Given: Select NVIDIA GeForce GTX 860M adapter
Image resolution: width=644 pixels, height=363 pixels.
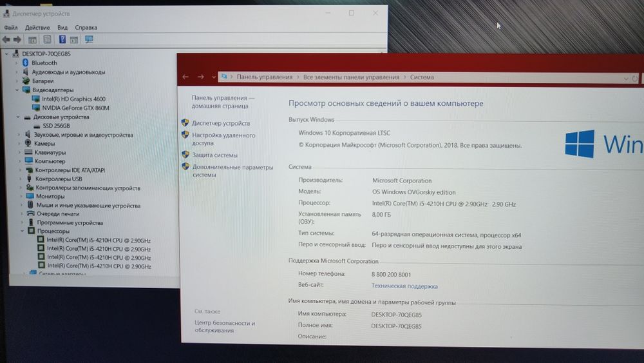Looking at the screenshot, I should click(x=75, y=108).
